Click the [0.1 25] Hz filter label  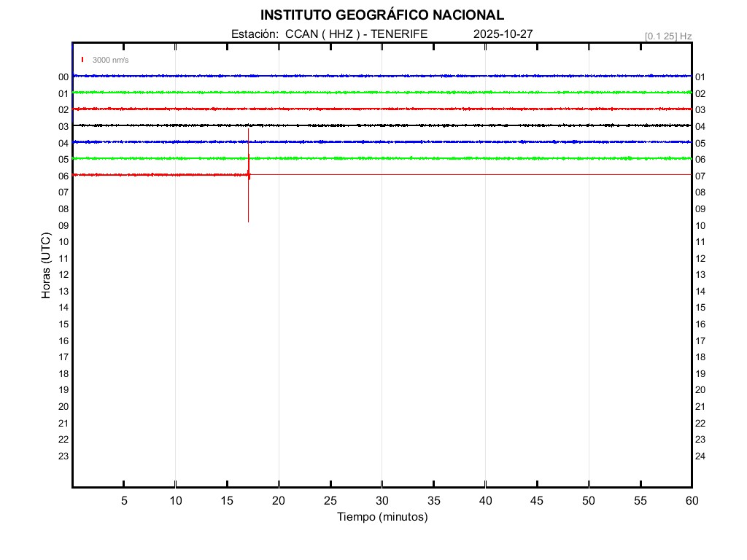(x=668, y=36)
